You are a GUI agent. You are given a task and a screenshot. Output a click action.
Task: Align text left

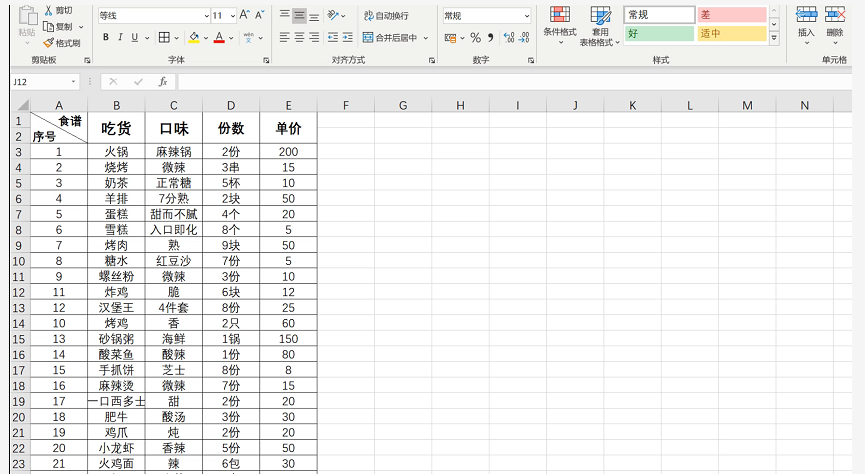click(x=284, y=38)
